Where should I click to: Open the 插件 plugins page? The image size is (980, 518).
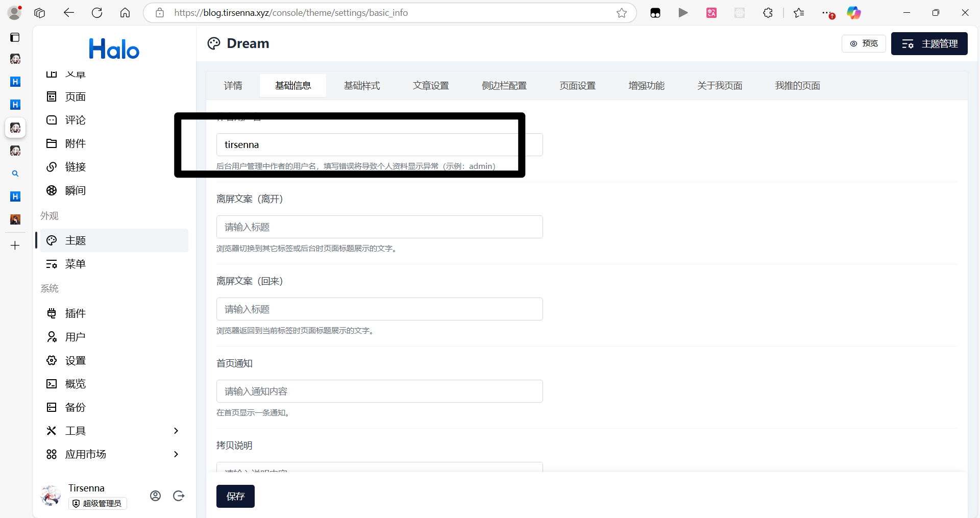75,313
